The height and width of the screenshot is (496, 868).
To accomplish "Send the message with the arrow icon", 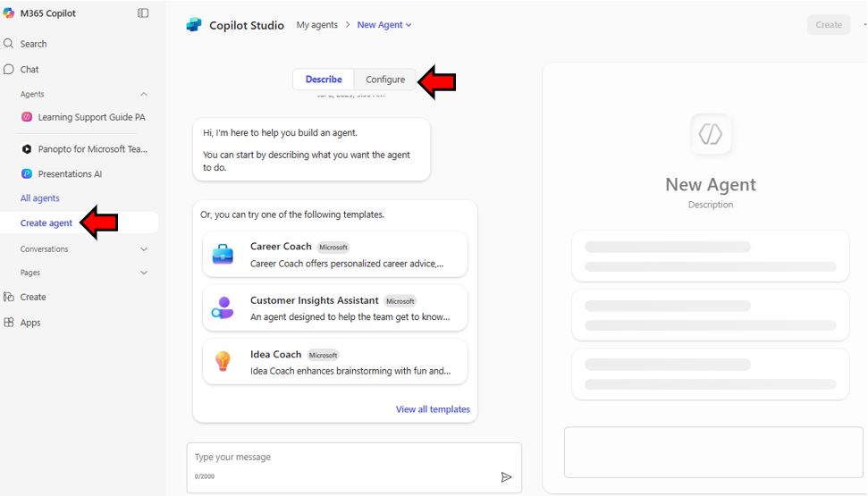I will pos(506,477).
